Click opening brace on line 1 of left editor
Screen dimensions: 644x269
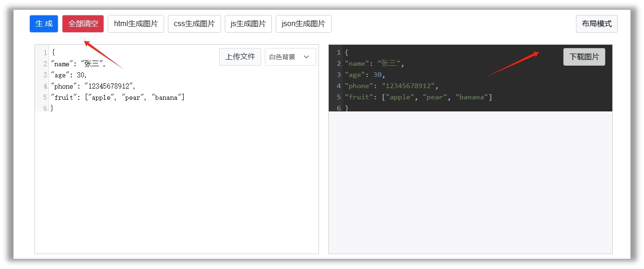click(x=53, y=53)
